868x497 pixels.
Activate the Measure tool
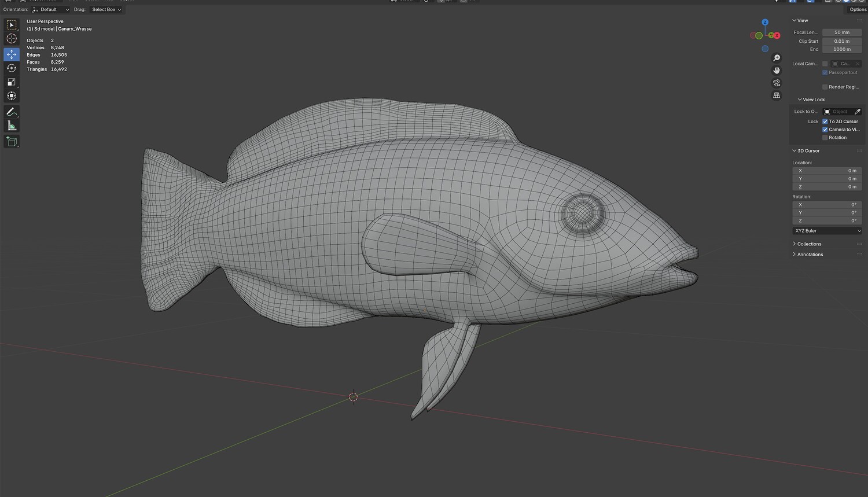[x=12, y=126]
